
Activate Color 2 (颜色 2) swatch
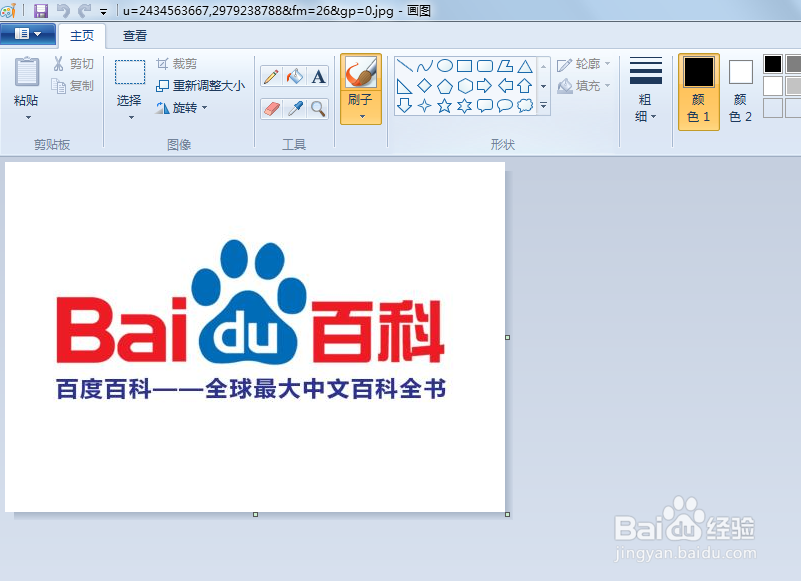[x=741, y=91]
